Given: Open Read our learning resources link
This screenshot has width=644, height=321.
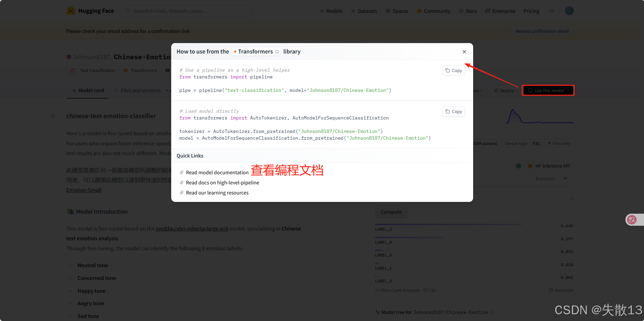Looking at the screenshot, I should click(217, 192).
